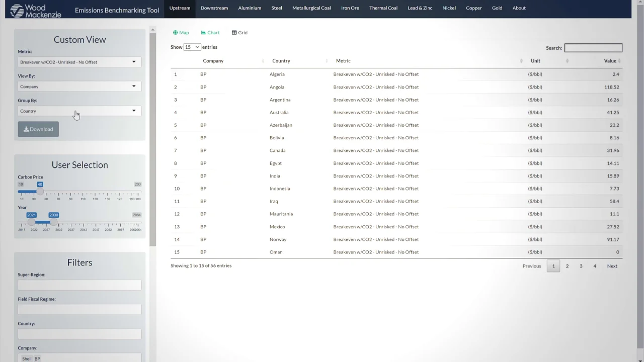This screenshot has height=362, width=644.
Task: Go to page 2
Action: click(x=567, y=266)
